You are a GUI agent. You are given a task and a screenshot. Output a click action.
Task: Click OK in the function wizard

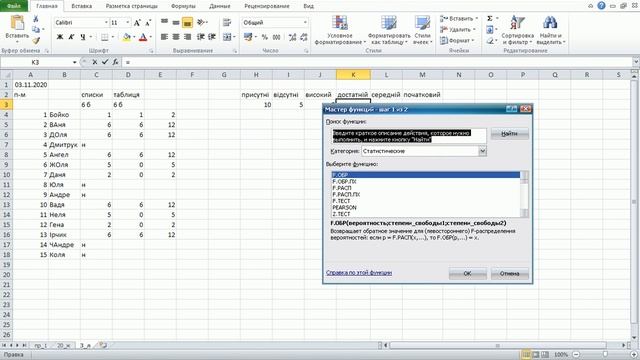click(x=467, y=273)
